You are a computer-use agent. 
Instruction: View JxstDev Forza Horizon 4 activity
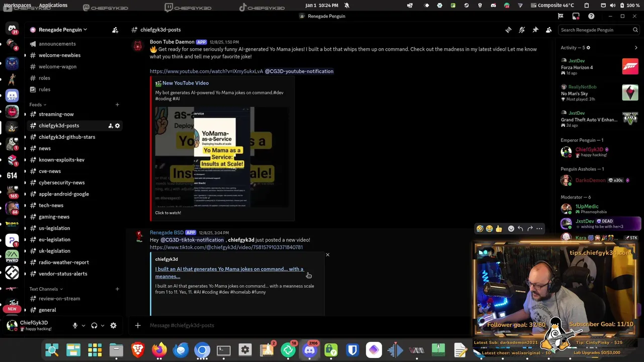[x=600, y=66]
